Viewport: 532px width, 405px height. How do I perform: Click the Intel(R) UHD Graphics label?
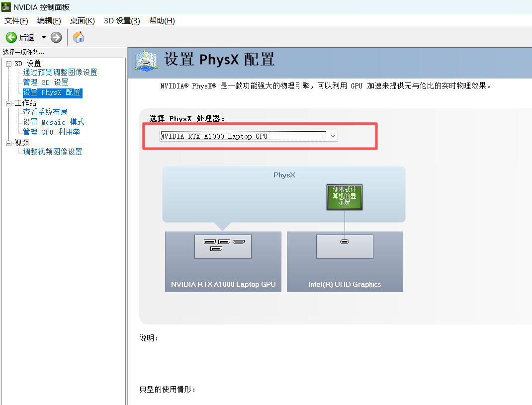pos(345,284)
